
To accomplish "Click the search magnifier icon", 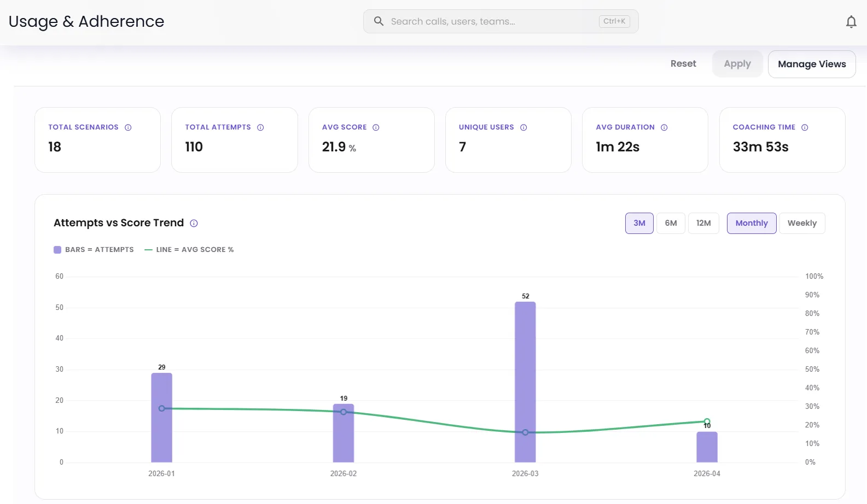I will pos(379,21).
